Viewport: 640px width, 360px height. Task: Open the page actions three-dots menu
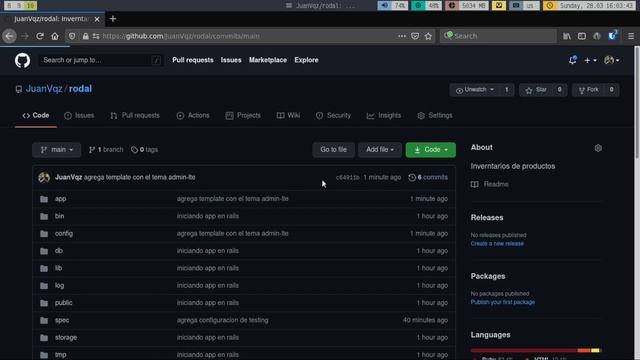402,36
